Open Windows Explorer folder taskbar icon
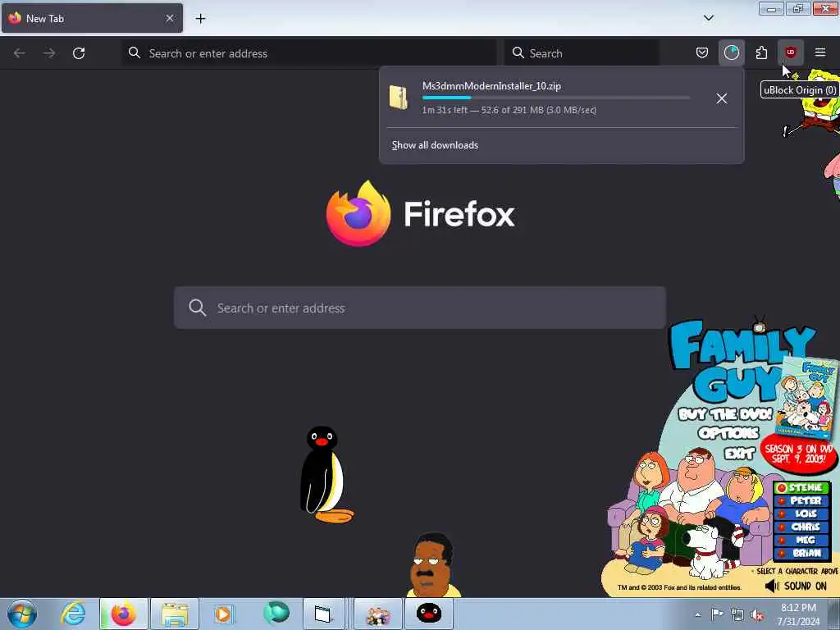Screen dimensions: 840x630 click(175, 614)
